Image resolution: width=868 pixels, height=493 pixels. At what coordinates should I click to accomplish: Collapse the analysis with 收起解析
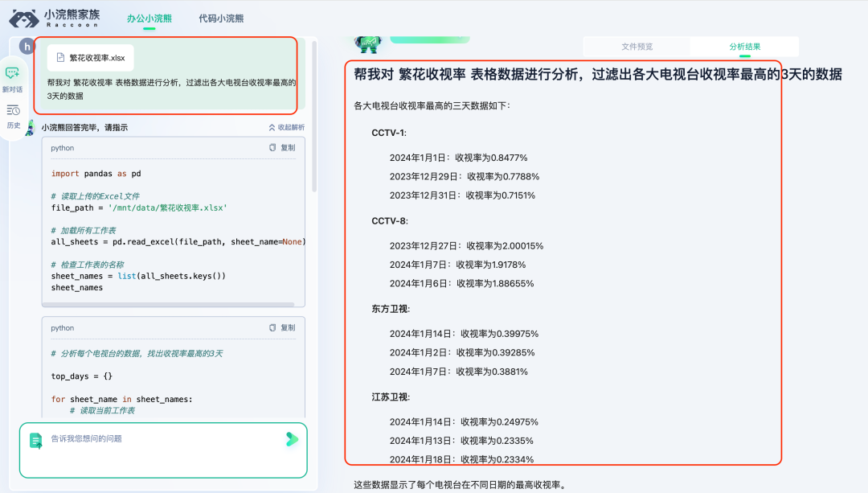(286, 127)
